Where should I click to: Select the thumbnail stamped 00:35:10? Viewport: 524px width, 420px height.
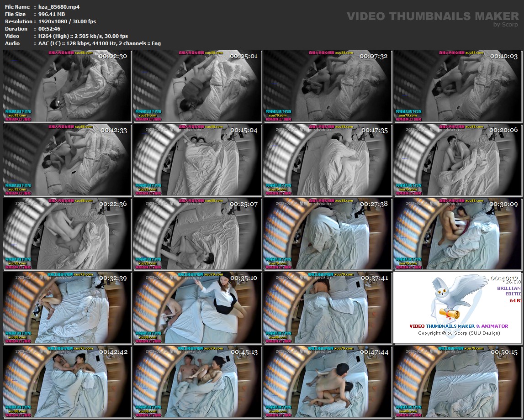(197, 308)
